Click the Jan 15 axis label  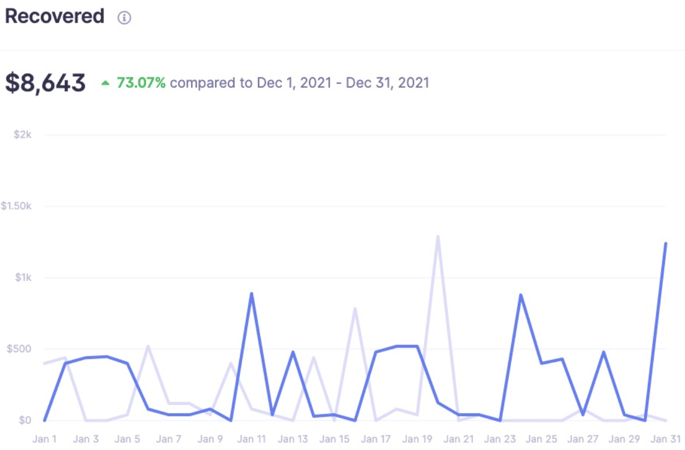coord(335,439)
